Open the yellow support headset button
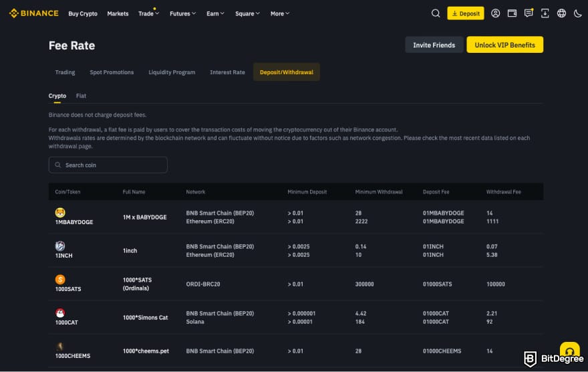 click(569, 350)
